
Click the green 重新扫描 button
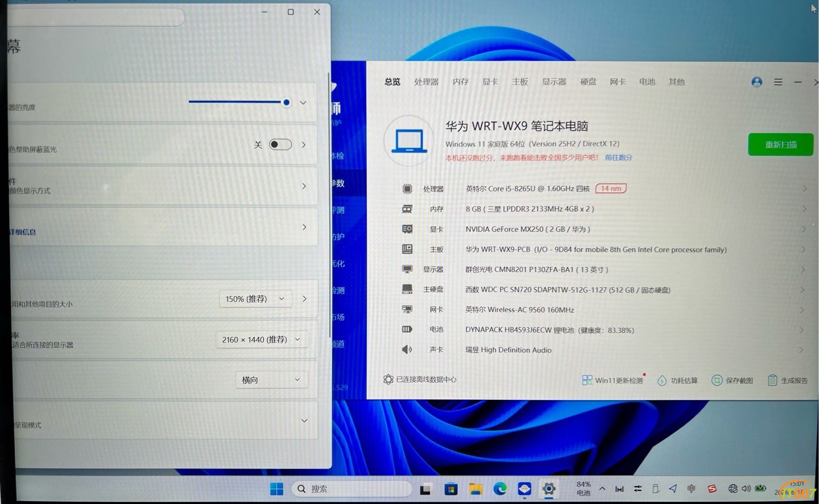(780, 145)
